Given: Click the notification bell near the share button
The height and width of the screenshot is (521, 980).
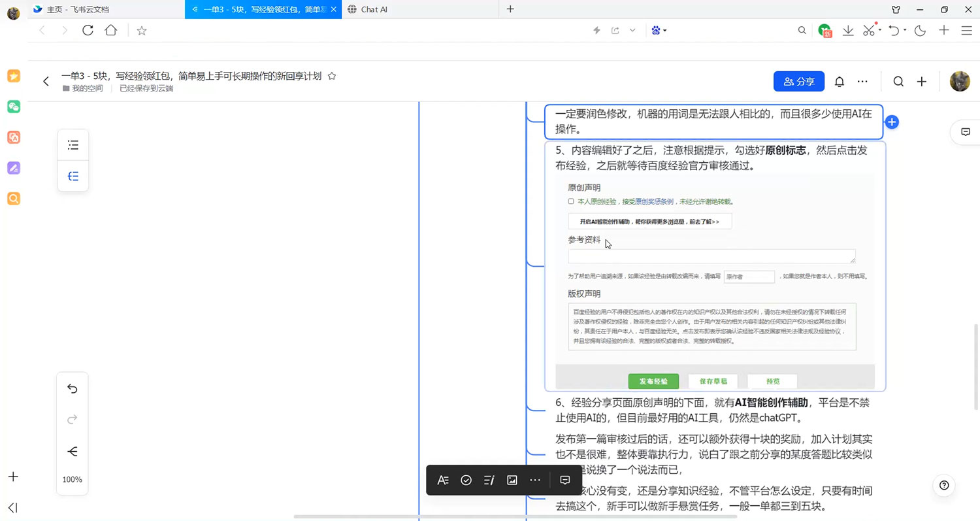Looking at the screenshot, I should tap(839, 81).
